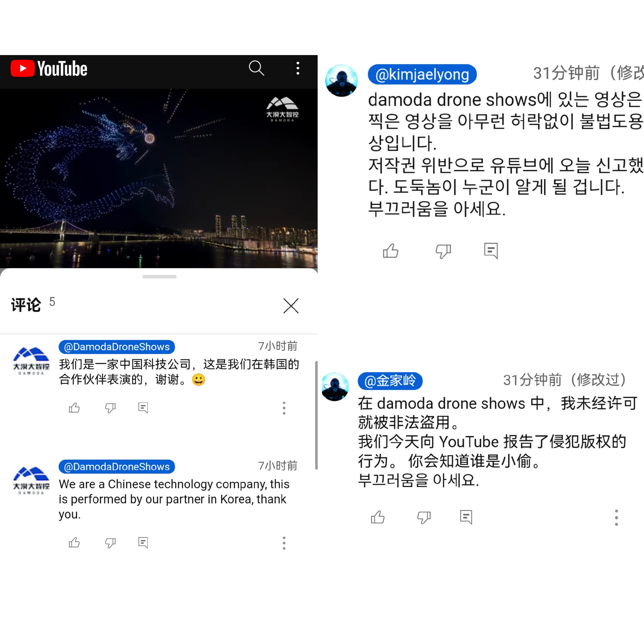Open options menu for @金家岭 comment

[x=616, y=518]
